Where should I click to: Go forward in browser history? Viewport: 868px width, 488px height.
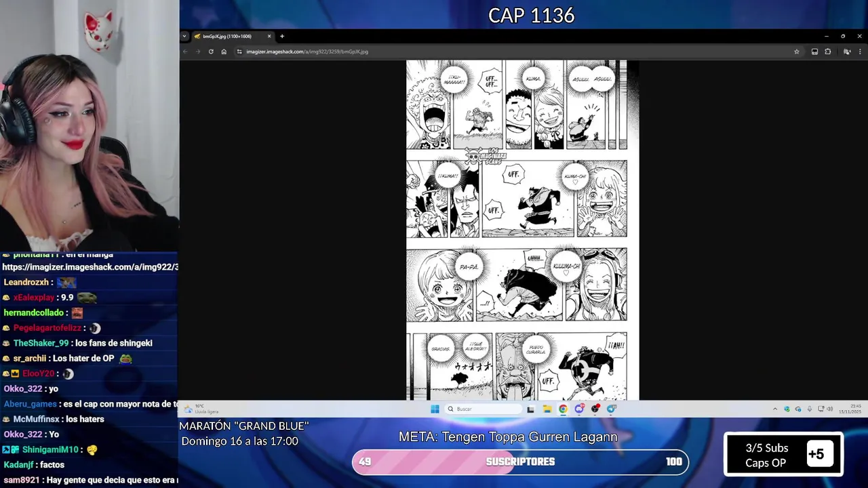pos(198,52)
